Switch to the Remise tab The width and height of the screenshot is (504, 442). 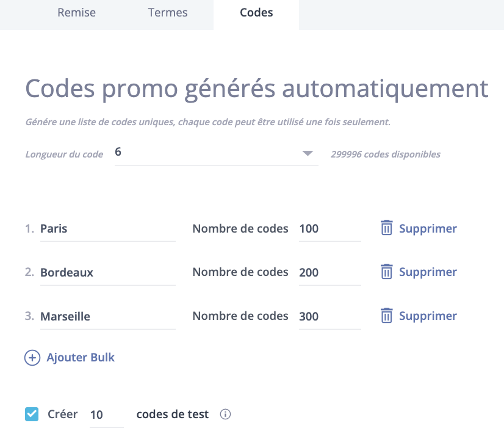(x=76, y=13)
